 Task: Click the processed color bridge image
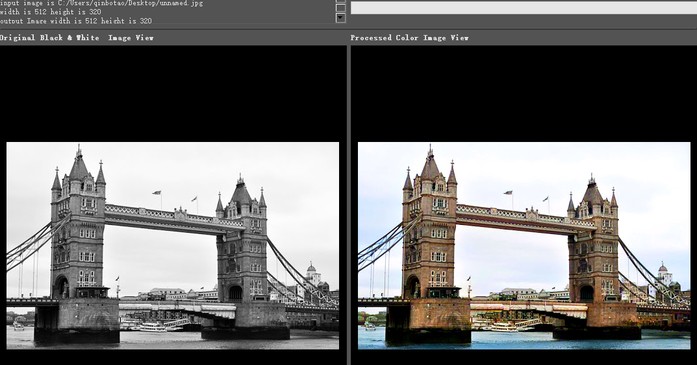coord(524,245)
